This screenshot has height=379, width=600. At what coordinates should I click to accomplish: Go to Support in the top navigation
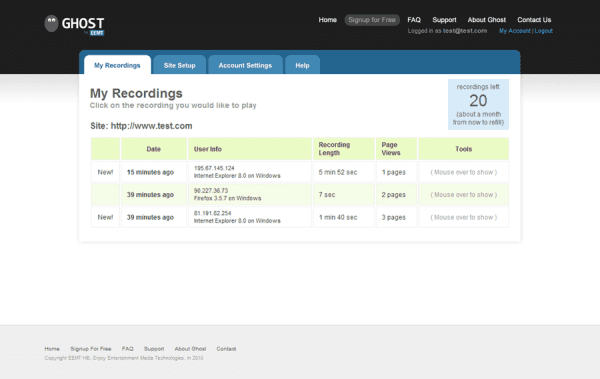point(444,20)
